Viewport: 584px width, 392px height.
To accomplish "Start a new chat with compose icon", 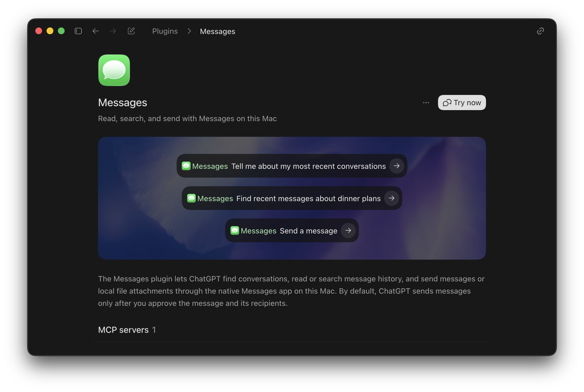I will point(131,31).
